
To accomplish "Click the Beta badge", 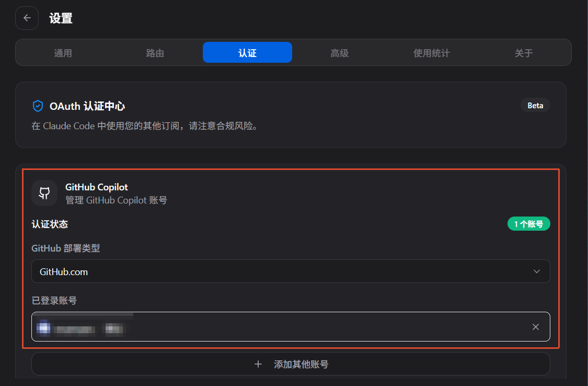I will [535, 106].
